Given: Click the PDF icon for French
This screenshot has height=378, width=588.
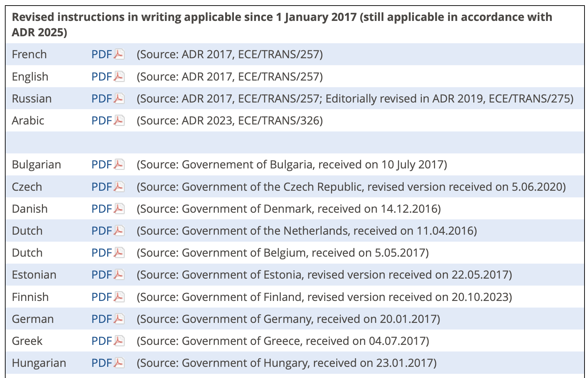Looking at the screenshot, I should pos(119,54).
